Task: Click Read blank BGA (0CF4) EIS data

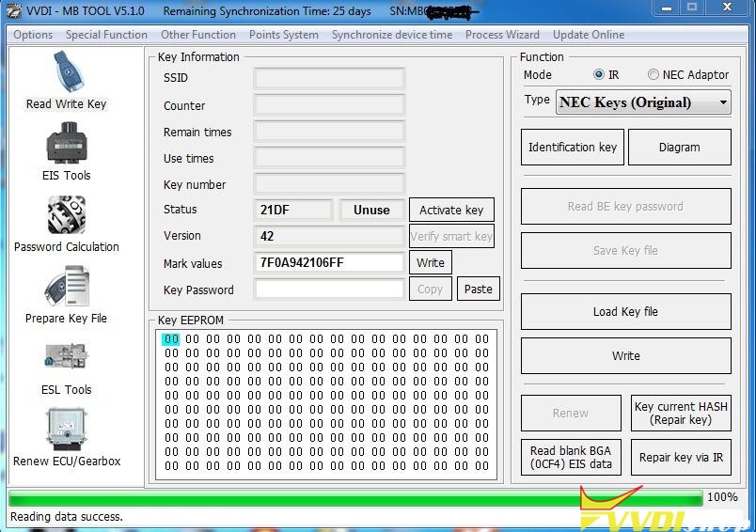Action: [x=571, y=458]
